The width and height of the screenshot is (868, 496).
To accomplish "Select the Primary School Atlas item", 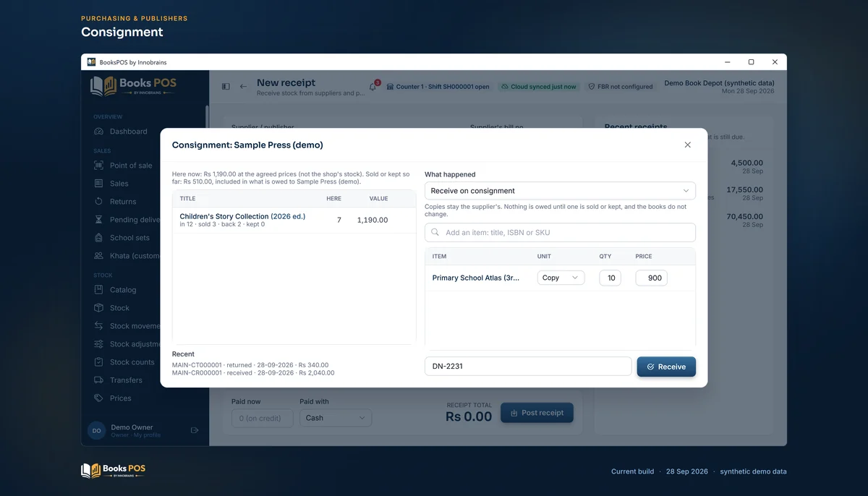I will [x=476, y=278].
